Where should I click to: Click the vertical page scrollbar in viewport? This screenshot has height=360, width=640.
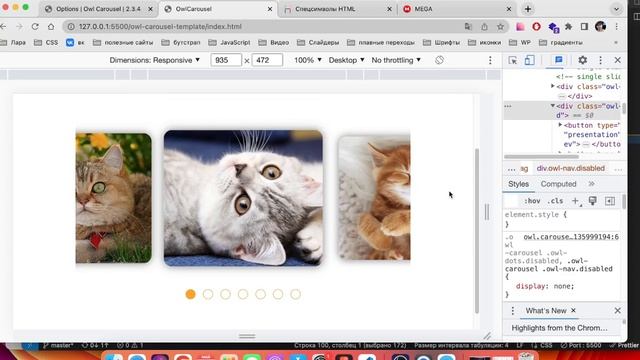coord(477,231)
